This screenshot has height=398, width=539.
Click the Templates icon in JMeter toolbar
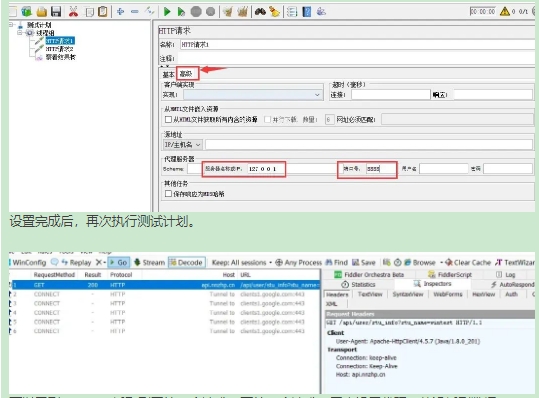pyautogui.click(x=26, y=12)
